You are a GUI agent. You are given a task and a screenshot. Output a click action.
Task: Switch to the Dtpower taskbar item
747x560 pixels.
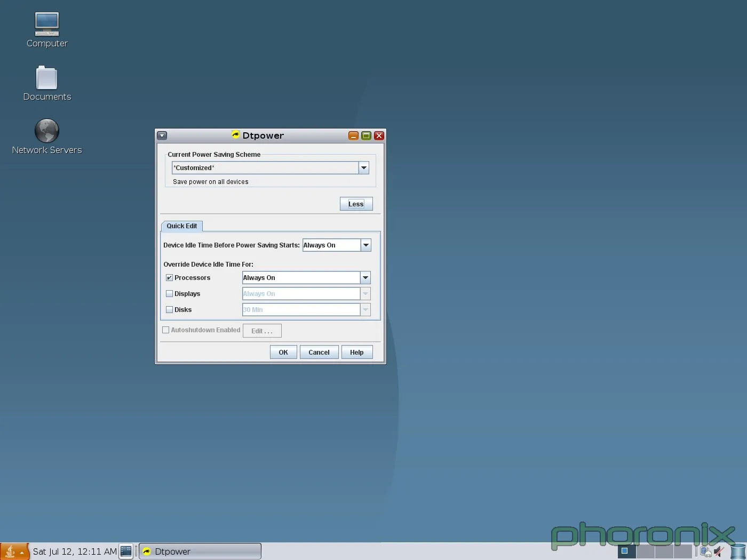pyautogui.click(x=200, y=551)
